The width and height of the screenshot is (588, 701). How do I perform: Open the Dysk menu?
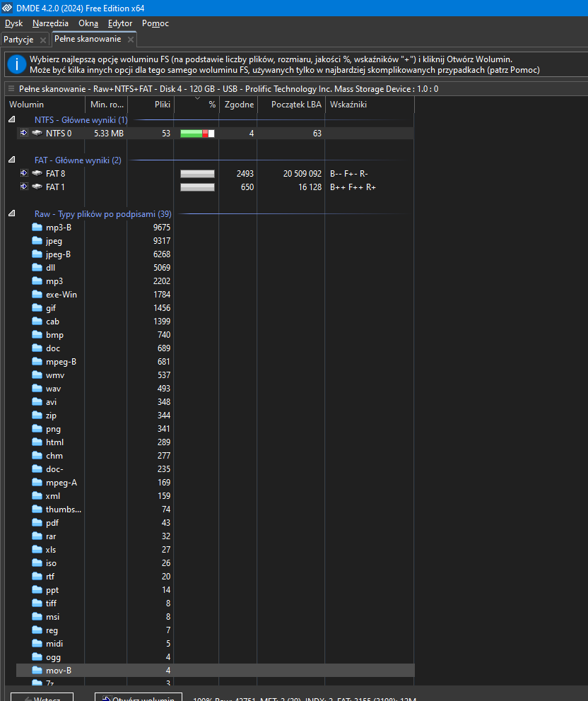click(x=14, y=23)
